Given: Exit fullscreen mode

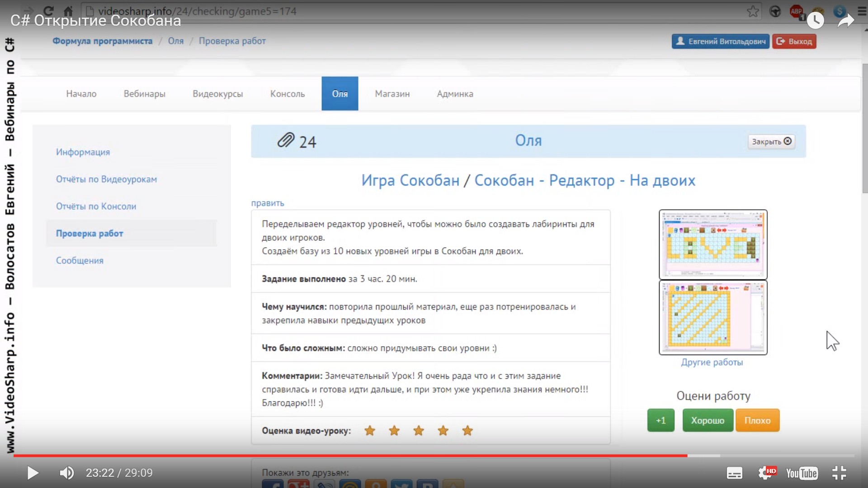Looking at the screenshot, I should pos(839,473).
